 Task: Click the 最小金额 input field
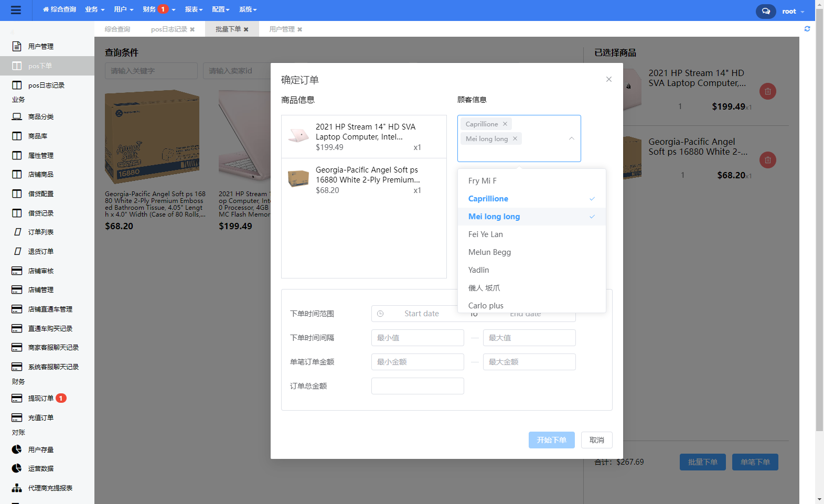(x=418, y=362)
